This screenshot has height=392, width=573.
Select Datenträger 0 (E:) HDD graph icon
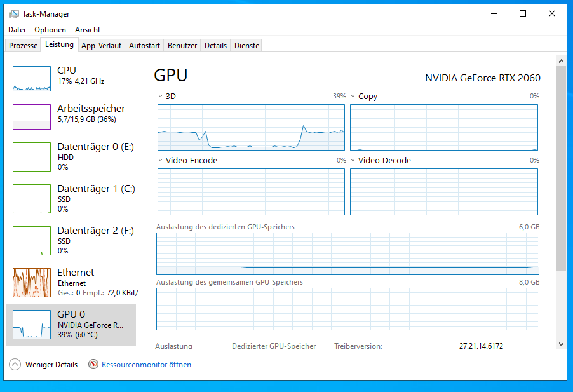[x=32, y=157]
